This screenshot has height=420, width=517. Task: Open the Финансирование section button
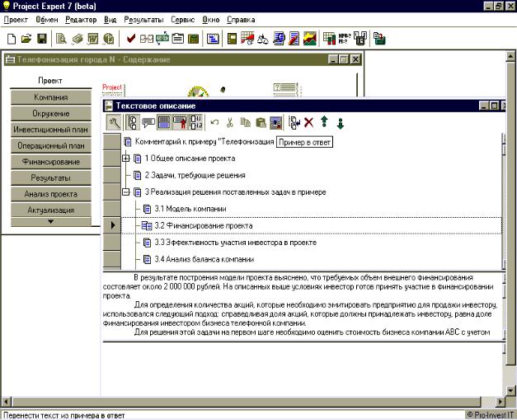click(x=51, y=162)
